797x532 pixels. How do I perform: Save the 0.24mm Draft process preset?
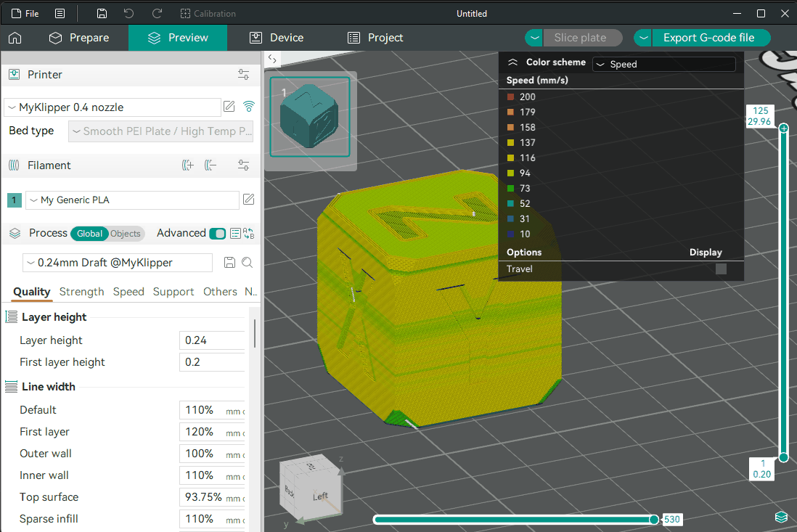point(229,263)
